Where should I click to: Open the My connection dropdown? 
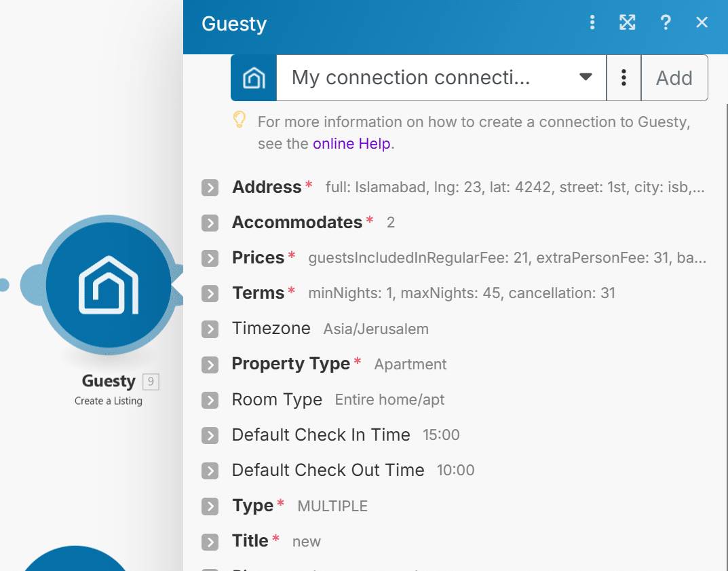(441, 78)
